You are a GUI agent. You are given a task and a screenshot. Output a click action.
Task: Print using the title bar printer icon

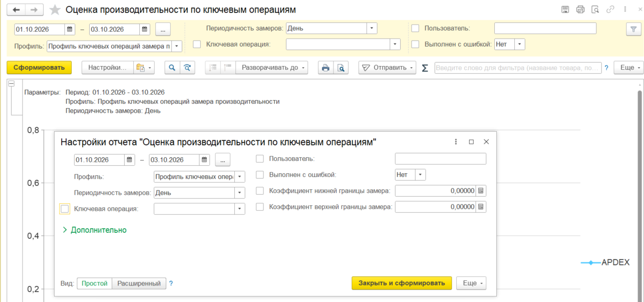580,10
